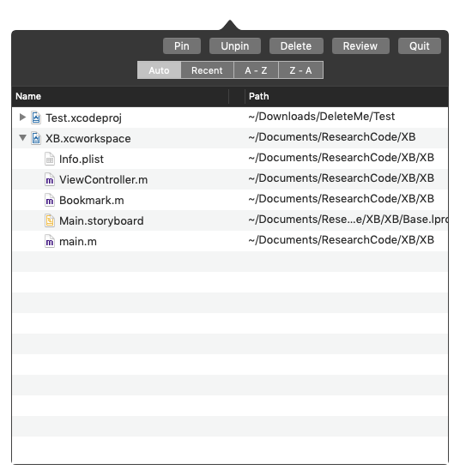460x476 pixels.
Task: Click the truncated Main.storyboard path cell
Action: tap(348, 220)
